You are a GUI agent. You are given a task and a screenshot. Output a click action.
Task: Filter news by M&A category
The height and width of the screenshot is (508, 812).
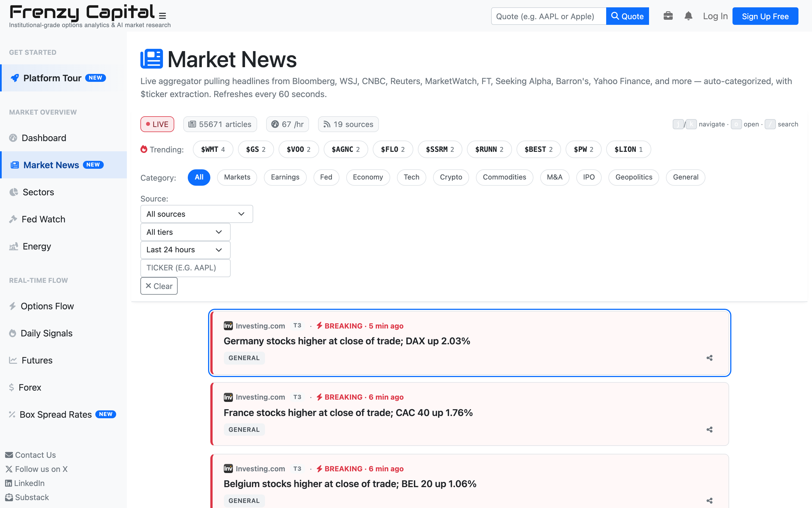pos(554,177)
